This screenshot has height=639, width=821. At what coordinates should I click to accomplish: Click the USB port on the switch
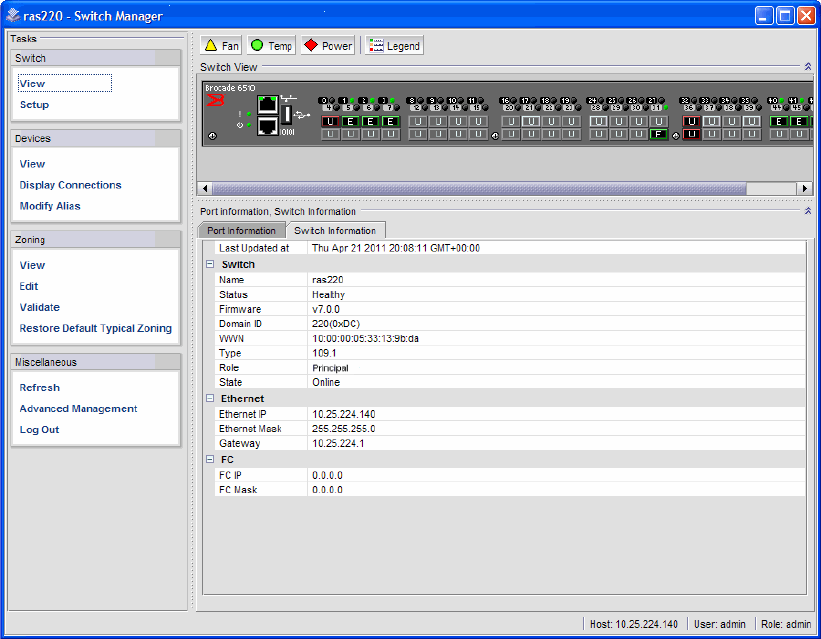click(287, 114)
